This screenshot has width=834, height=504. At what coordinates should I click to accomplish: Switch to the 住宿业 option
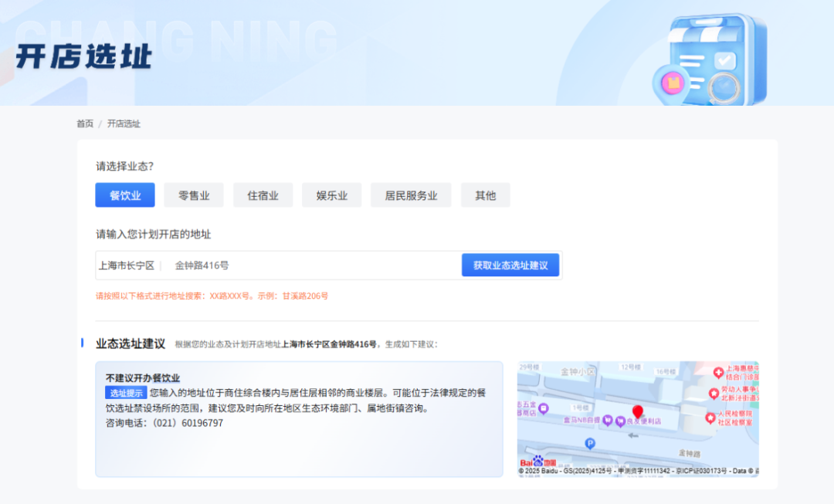pos(263,194)
